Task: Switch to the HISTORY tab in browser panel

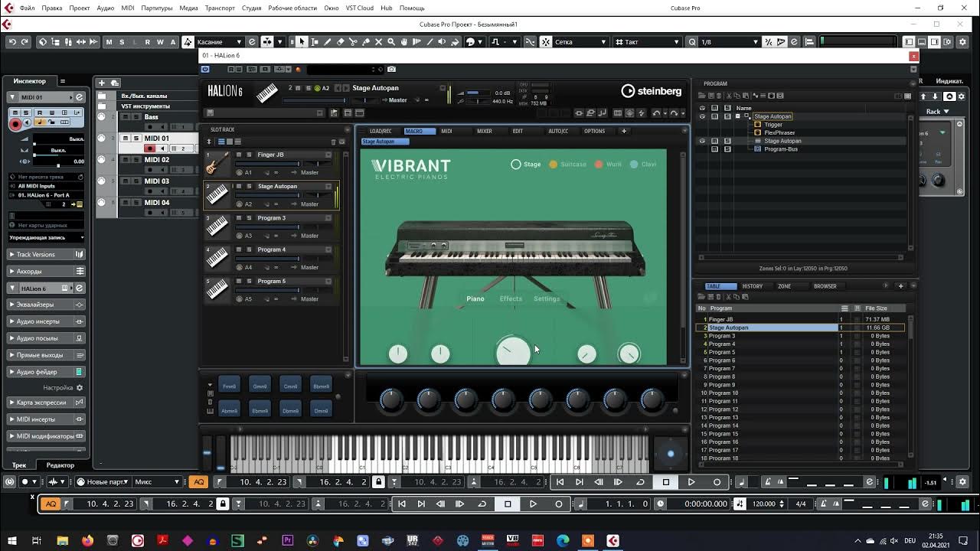Action: point(753,286)
